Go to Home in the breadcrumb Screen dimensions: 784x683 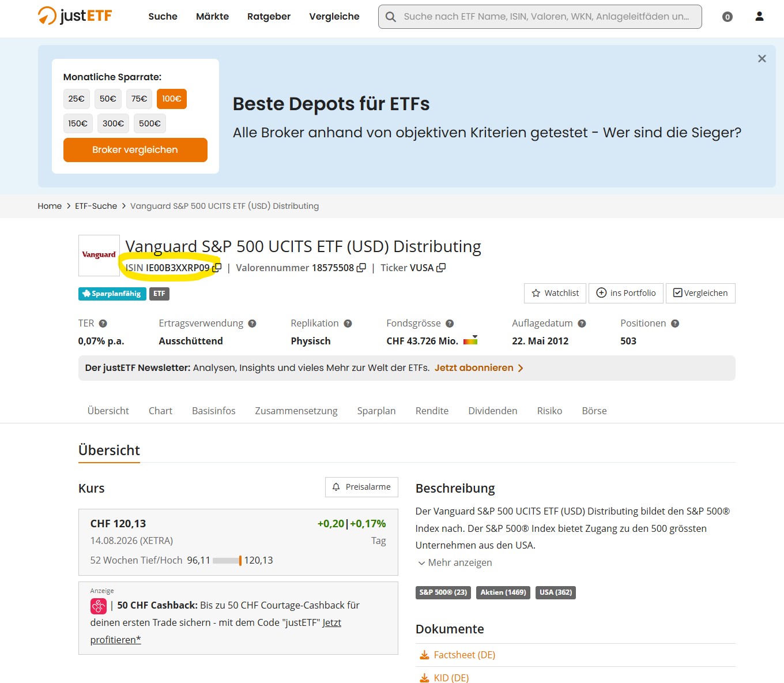tap(50, 206)
